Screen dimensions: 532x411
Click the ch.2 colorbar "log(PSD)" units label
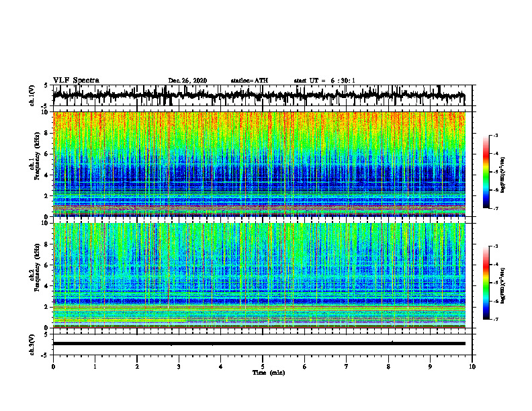point(504,285)
